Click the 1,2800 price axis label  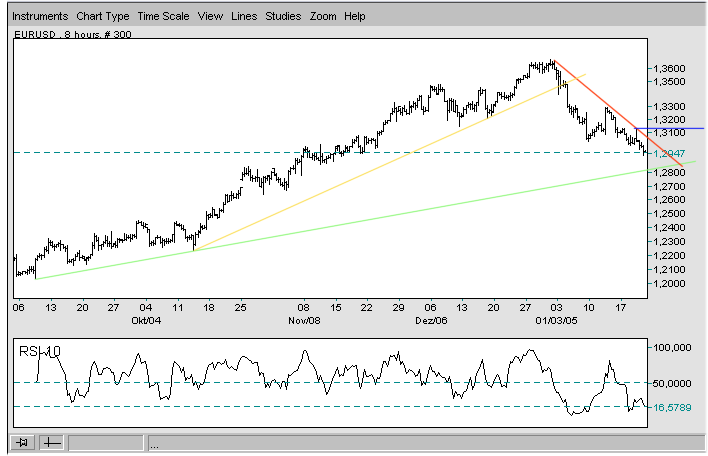click(669, 173)
